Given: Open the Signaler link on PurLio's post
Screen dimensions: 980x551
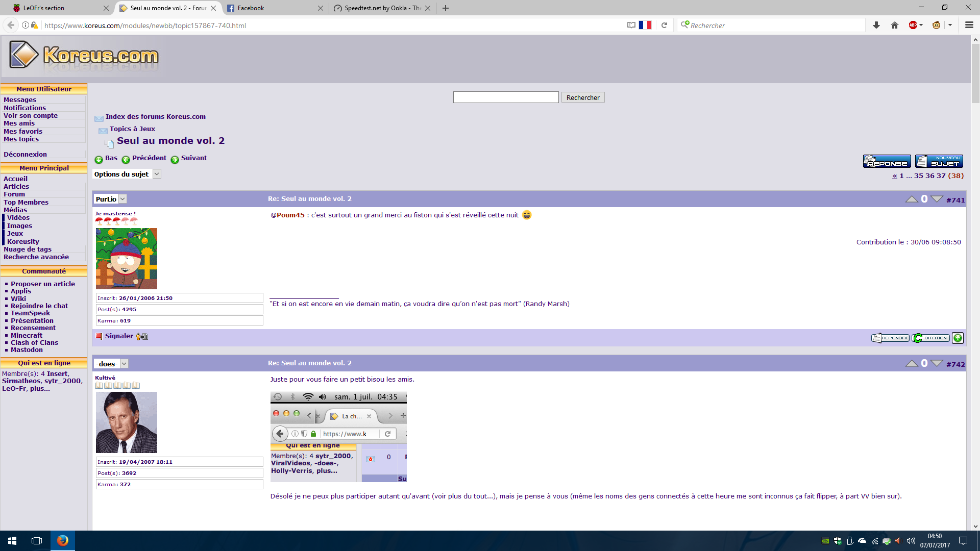Looking at the screenshot, I should coord(118,336).
